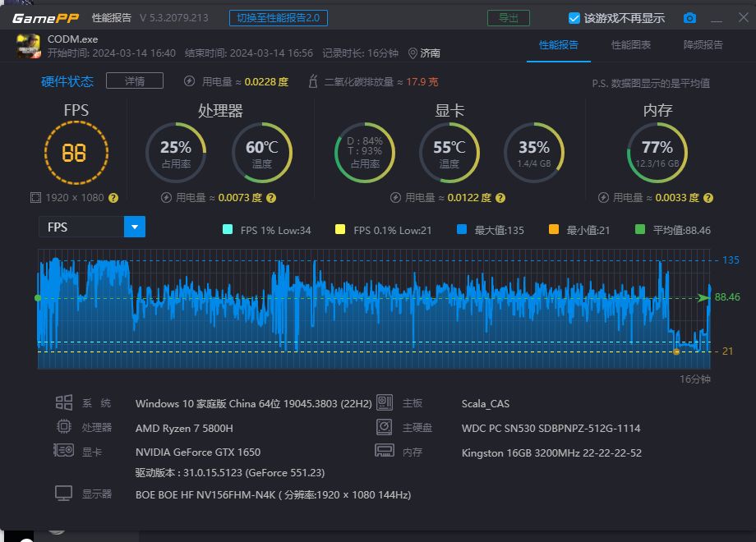756x542 pixels.
Task: Click the orange minimum FPS marker on the chart
Action: coord(676,351)
